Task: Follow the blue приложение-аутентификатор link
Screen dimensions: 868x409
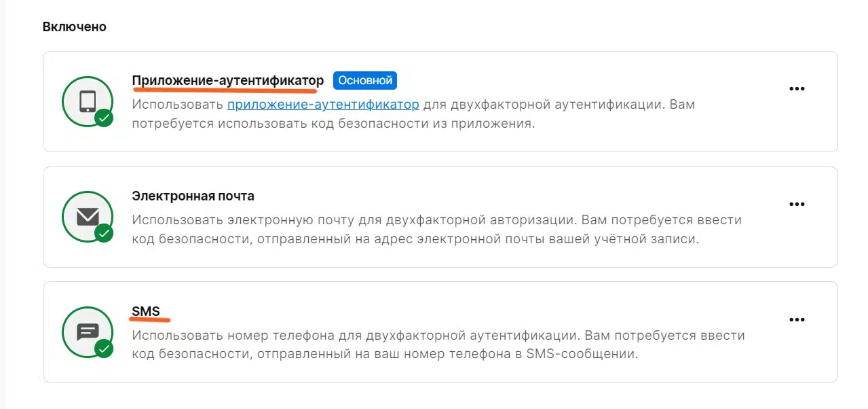Action: 323,105
